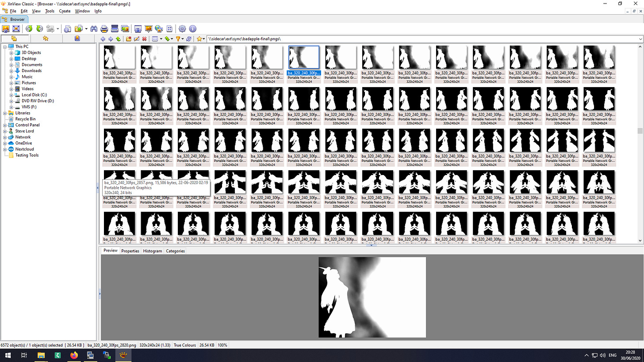Create a Contact sheet from toolbar
The image size is (644, 362).
169,29
